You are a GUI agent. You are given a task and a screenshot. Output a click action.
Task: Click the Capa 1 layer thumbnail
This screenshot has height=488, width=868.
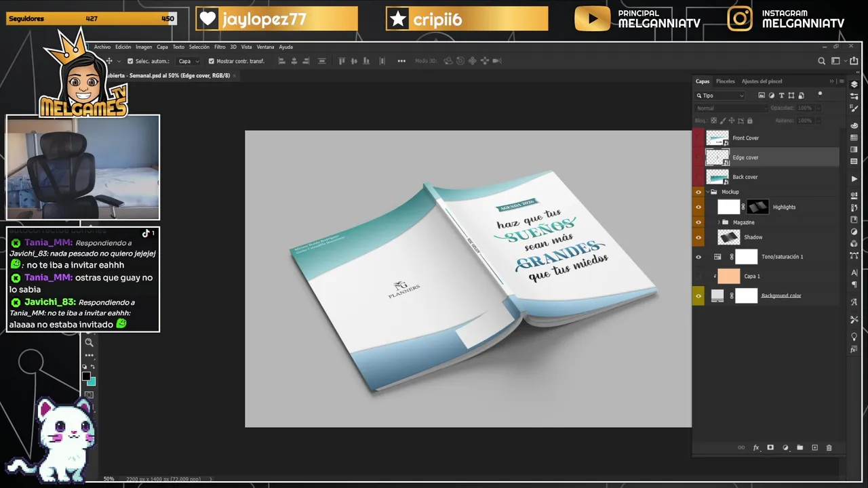[x=729, y=276]
